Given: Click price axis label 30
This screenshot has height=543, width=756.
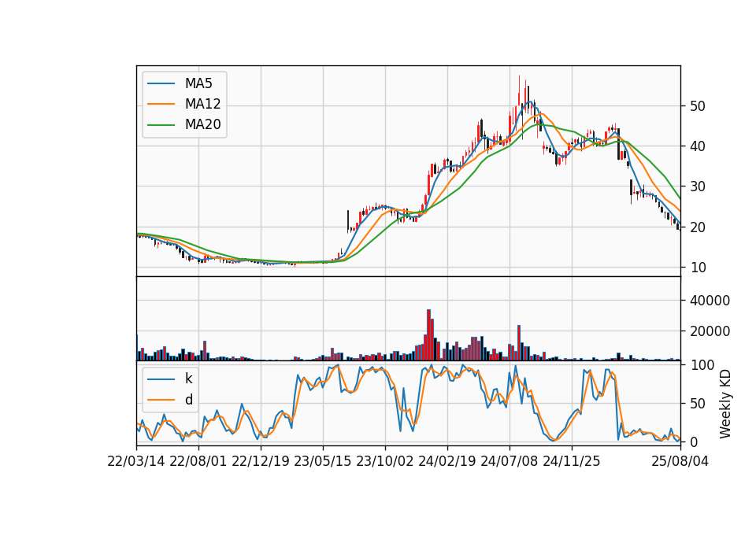Looking at the screenshot, I should coord(698,187).
